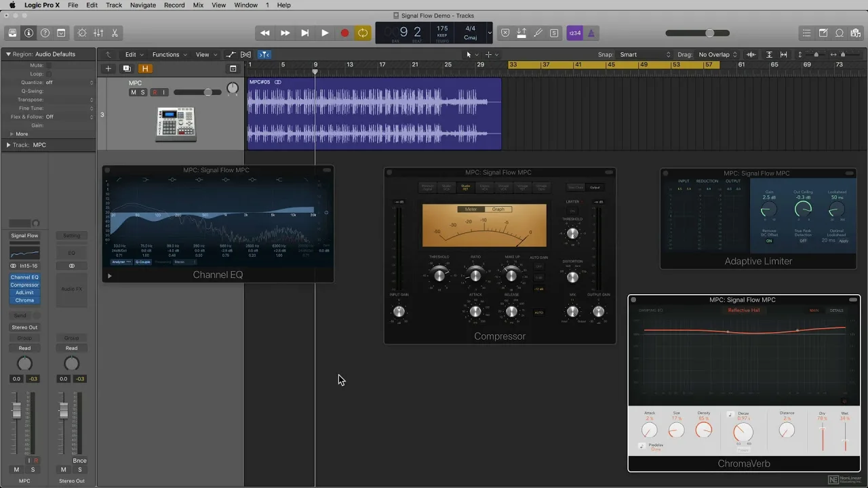This screenshot has height=488, width=868.
Task: Open the Navigate menu
Action: [x=142, y=5]
